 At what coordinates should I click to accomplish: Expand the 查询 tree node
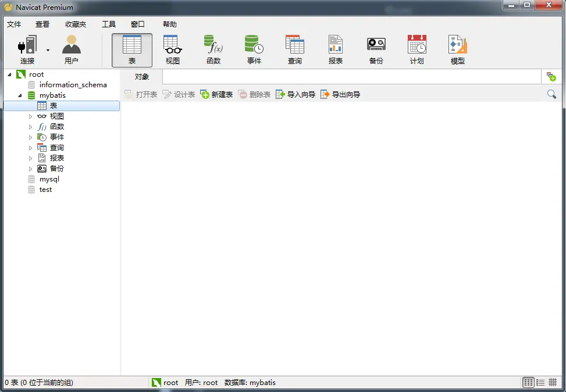(x=30, y=148)
